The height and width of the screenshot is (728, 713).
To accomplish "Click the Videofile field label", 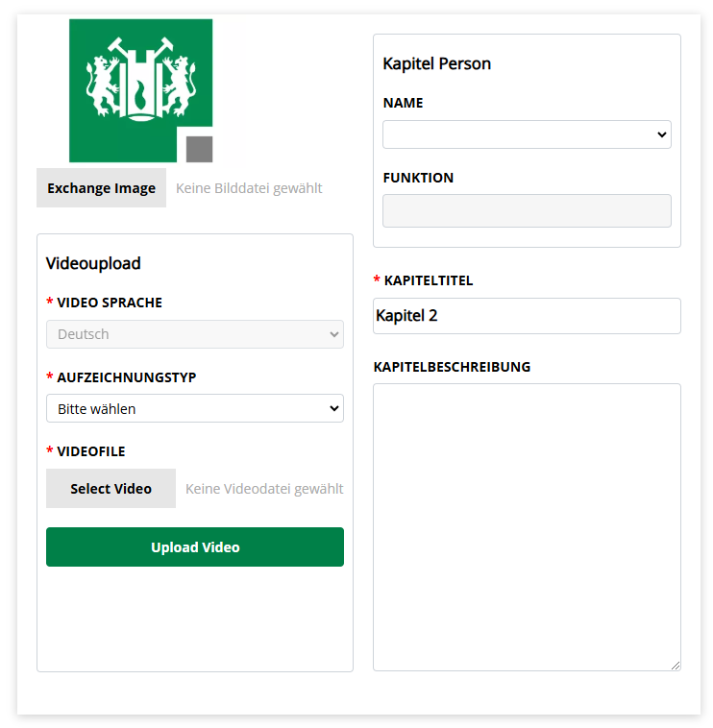I will 91,451.
